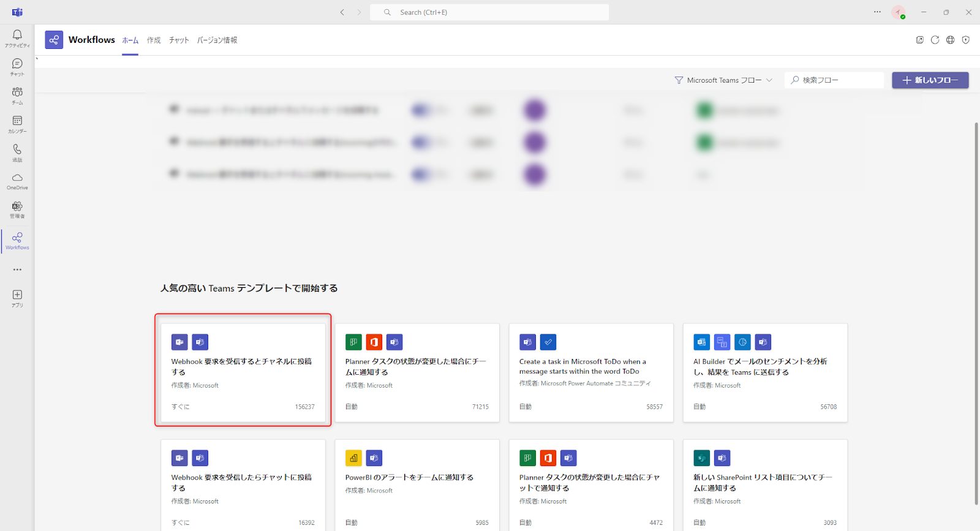Open Settings and more ellipsis in title bar
Image resolution: width=980 pixels, height=531 pixels.
[x=877, y=12]
